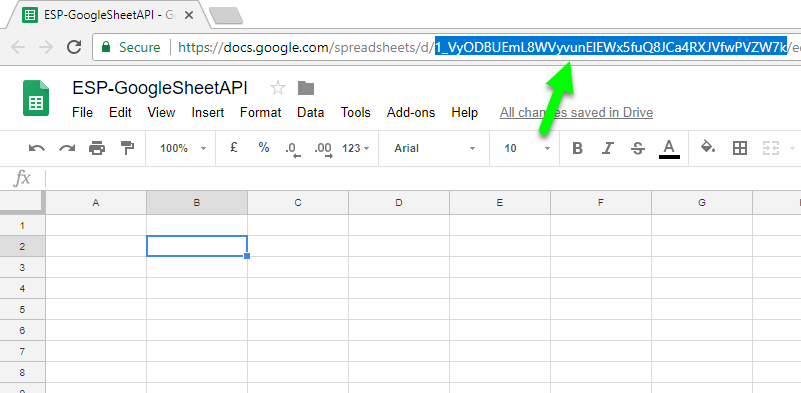Format as percent with % icon
801x393 pixels.
point(264,148)
